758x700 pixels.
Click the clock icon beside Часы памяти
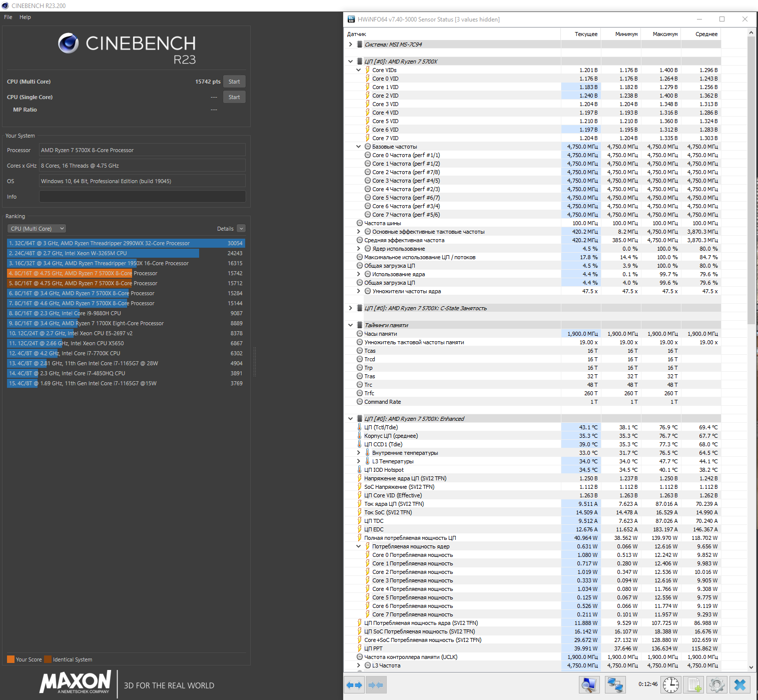(360, 334)
